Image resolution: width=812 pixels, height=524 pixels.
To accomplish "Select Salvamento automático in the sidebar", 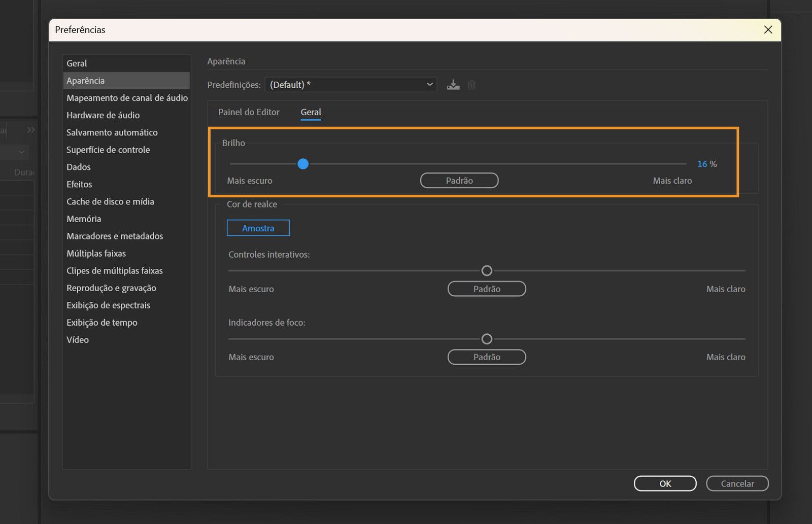I will tap(112, 132).
